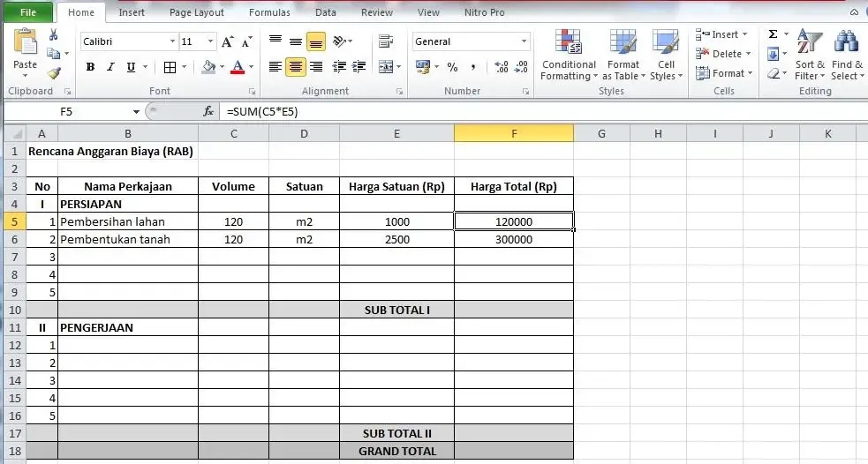Click the green File button
868x464 pixels.
pos(28,12)
